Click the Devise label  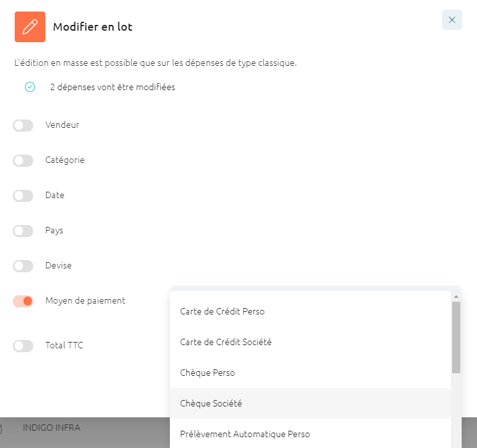pos(58,265)
